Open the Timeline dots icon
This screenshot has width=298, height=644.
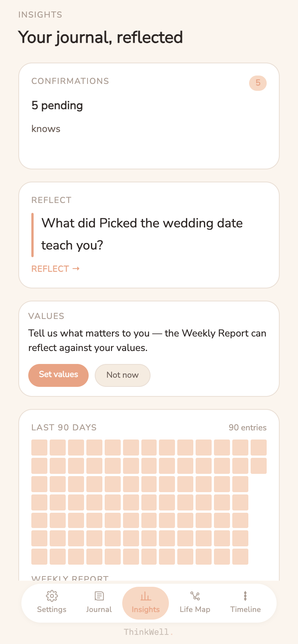click(x=245, y=596)
